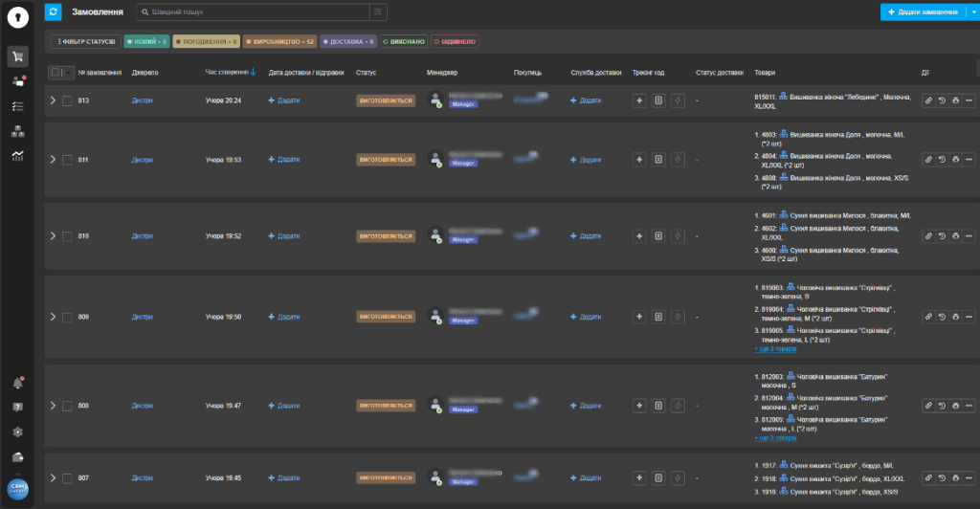The image size is (980, 509).
Task: Open dropdown arrow beside Додати замовлення
Action: pyautogui.click(x=973, y=11)
